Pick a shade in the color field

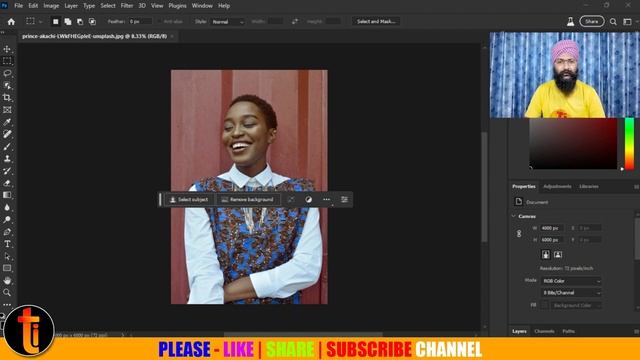tap(573, 144)
